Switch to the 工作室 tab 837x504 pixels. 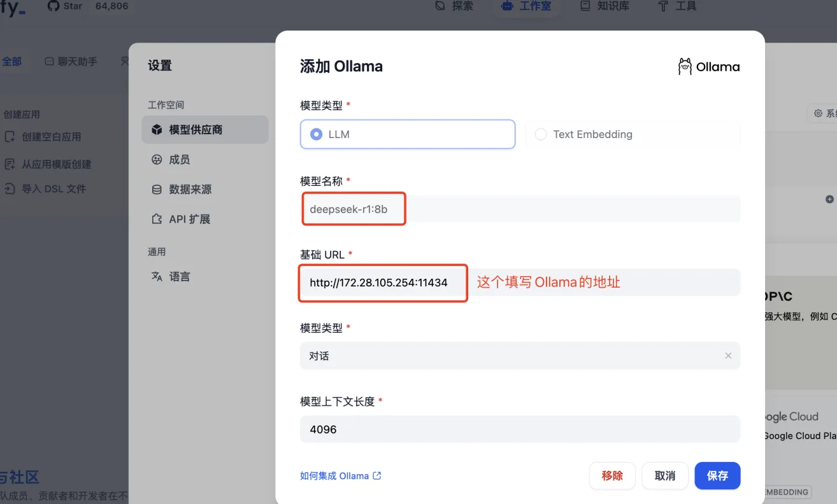pos(526,6)
